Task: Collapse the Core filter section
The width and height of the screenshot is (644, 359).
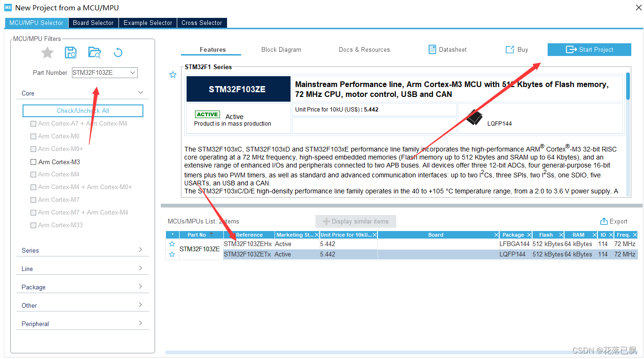Action: click(x=140, y=93)
